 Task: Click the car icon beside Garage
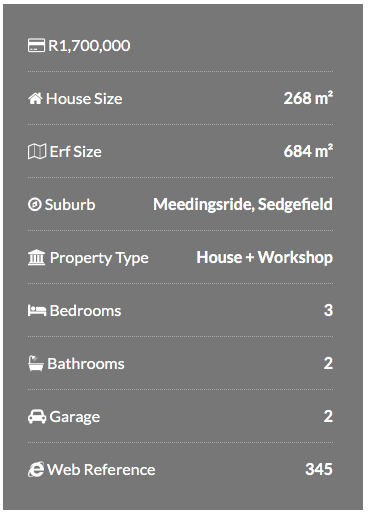[x=37, y=417]
